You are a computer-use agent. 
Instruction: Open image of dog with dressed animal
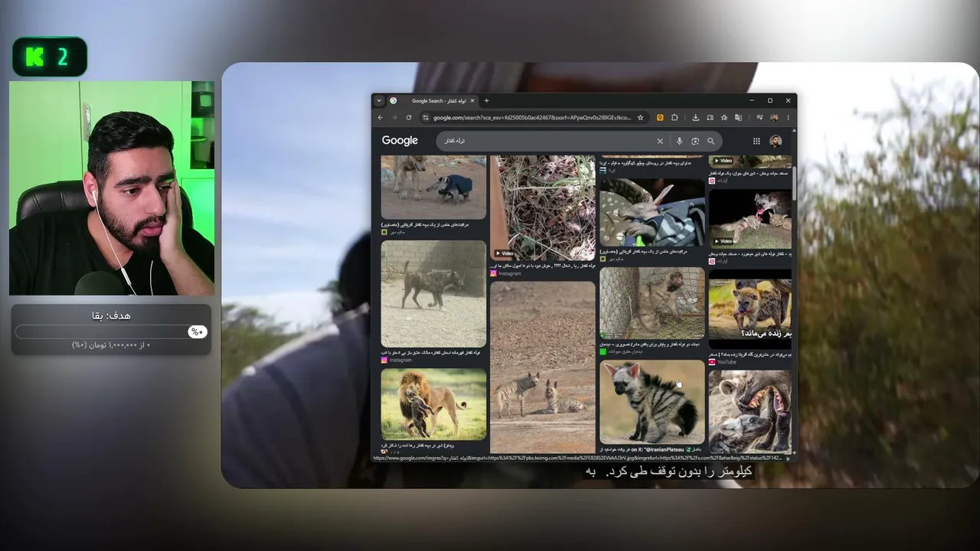[433, 187]
